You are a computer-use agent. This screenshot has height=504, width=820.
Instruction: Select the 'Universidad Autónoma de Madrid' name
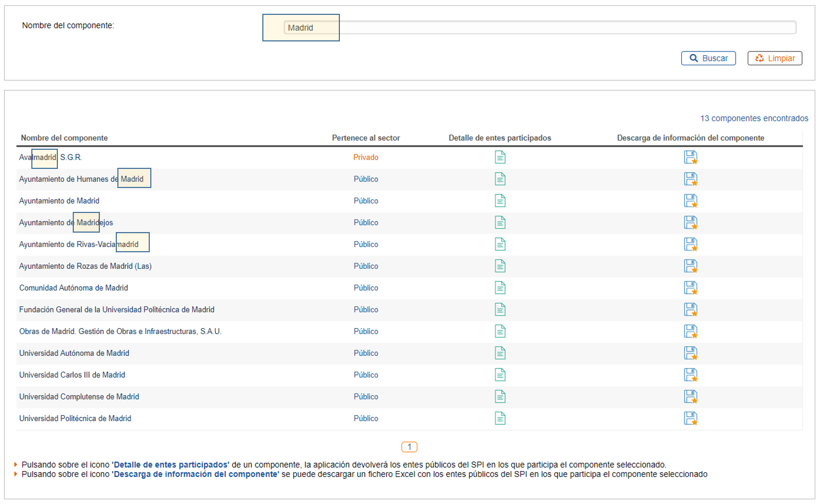[74, 353]
